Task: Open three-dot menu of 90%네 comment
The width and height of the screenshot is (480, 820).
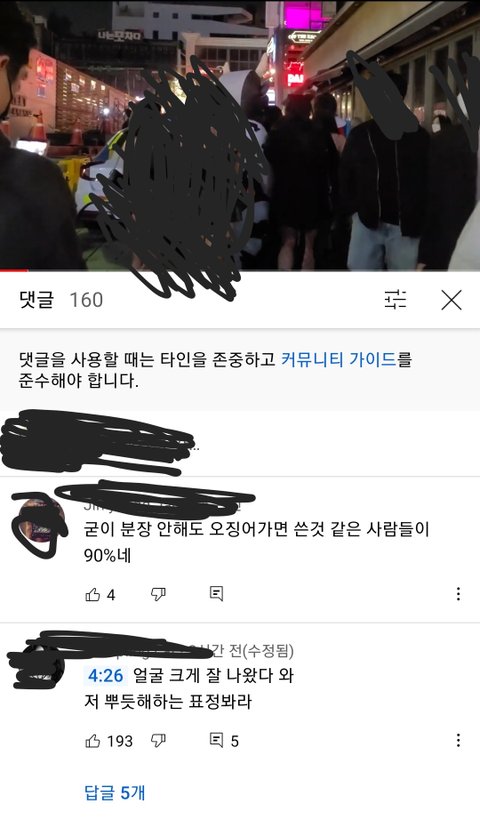Action: pyautogui.click(x=458, y=594)
